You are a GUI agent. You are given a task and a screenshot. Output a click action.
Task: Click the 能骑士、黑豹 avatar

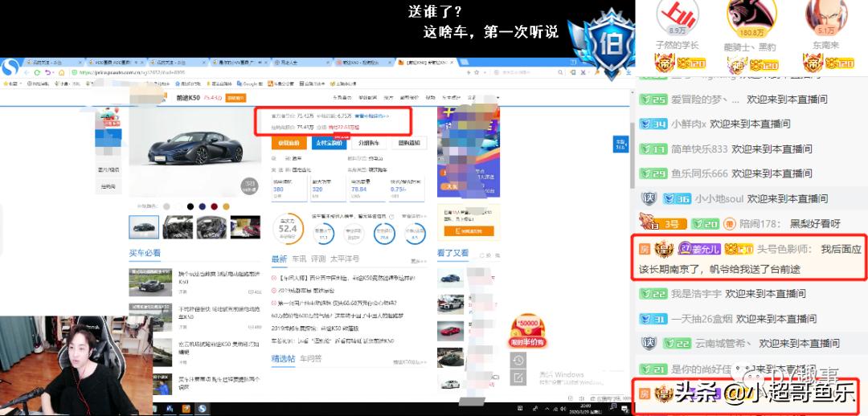coord(750,18)
